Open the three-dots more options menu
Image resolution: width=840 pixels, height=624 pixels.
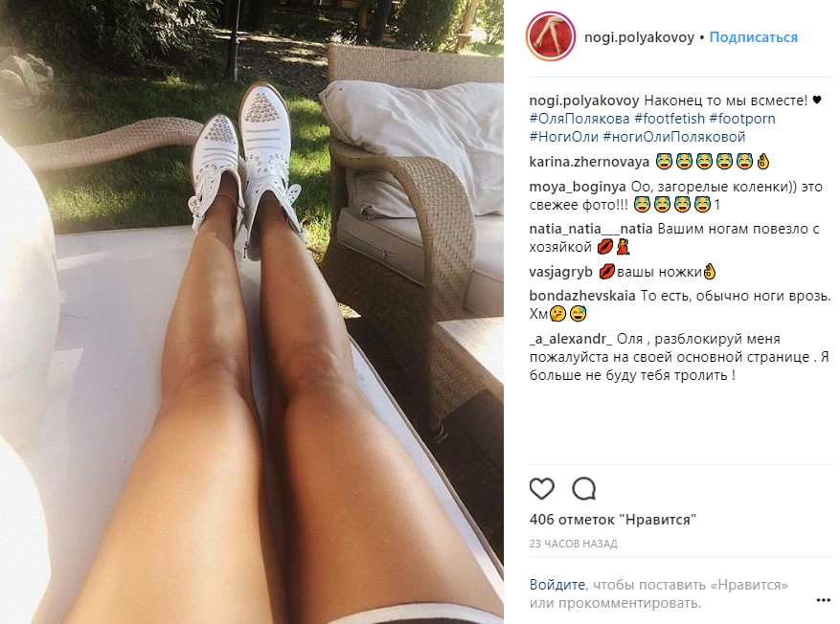click(823, 600)
